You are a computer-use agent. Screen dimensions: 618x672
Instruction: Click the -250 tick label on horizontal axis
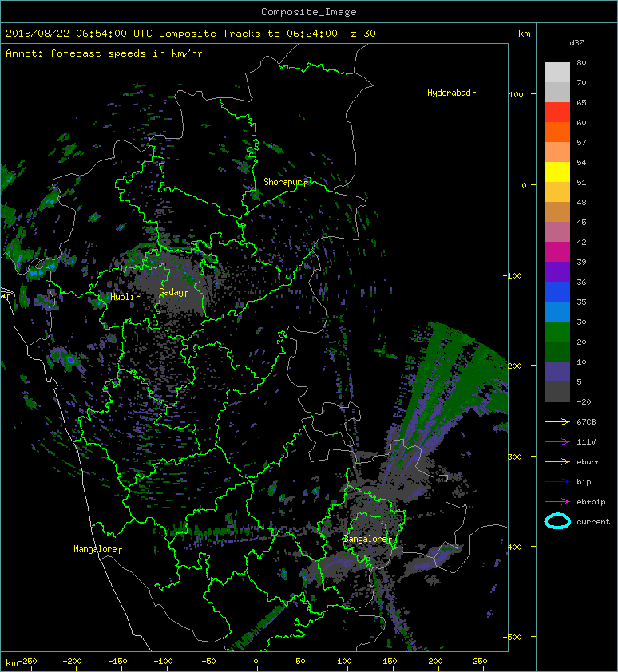[27, 662]
